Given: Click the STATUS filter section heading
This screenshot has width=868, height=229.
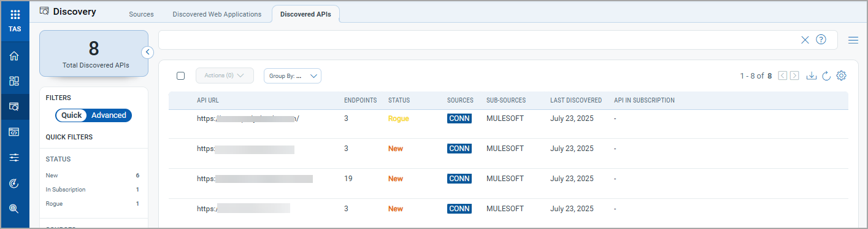Looking at the screenshot, I should click(58, 159).
